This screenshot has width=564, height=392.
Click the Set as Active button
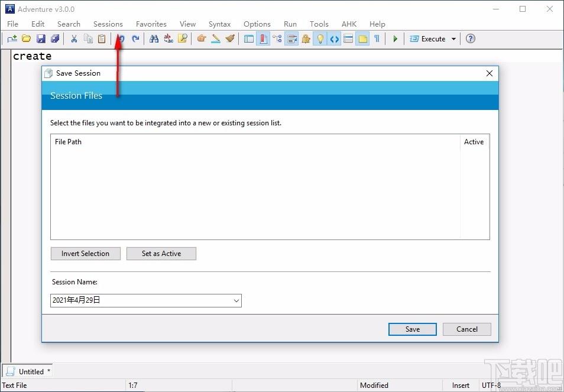click(161, 254)
